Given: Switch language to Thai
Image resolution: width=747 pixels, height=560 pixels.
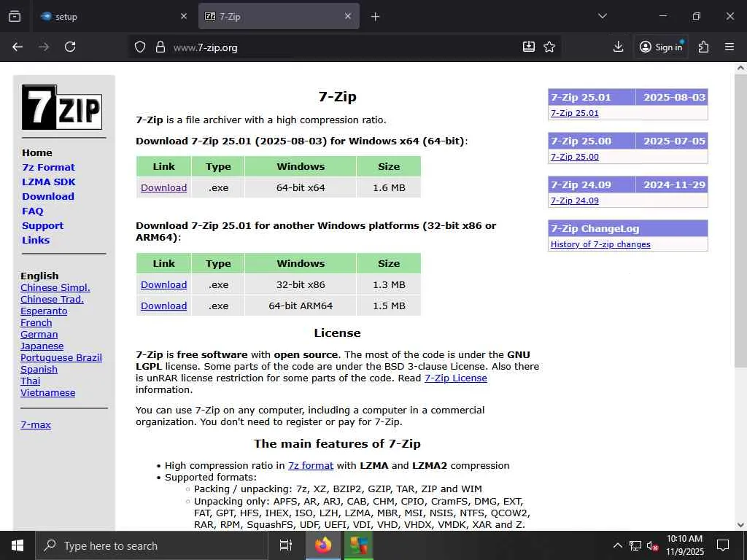Looking at the screenshot, I should click(31, 381).
